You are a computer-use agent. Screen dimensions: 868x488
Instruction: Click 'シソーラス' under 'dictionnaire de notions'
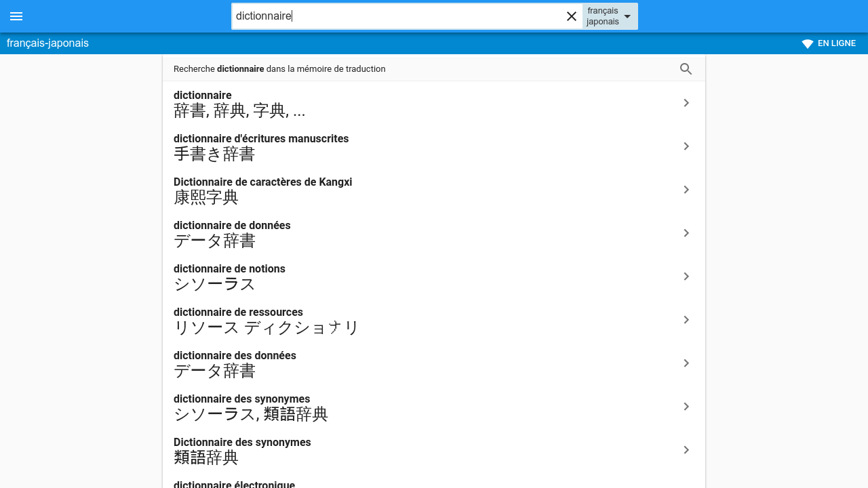[x=214, y=285]
